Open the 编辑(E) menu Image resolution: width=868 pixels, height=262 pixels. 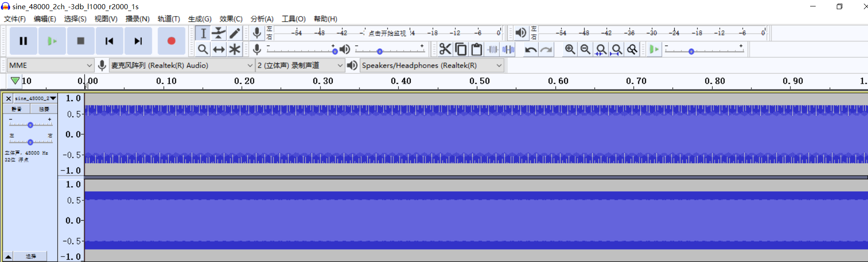tap(45, 19)
